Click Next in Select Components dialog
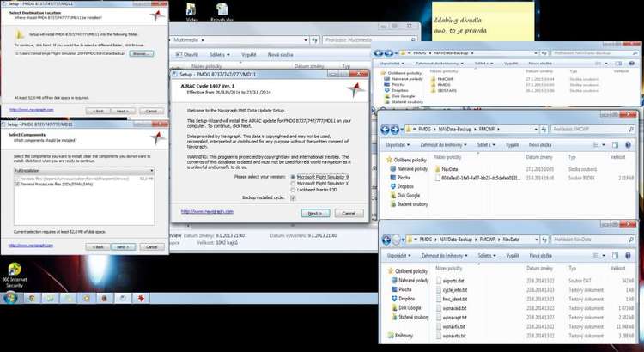The image size is (644, 352). click(123, 247)
